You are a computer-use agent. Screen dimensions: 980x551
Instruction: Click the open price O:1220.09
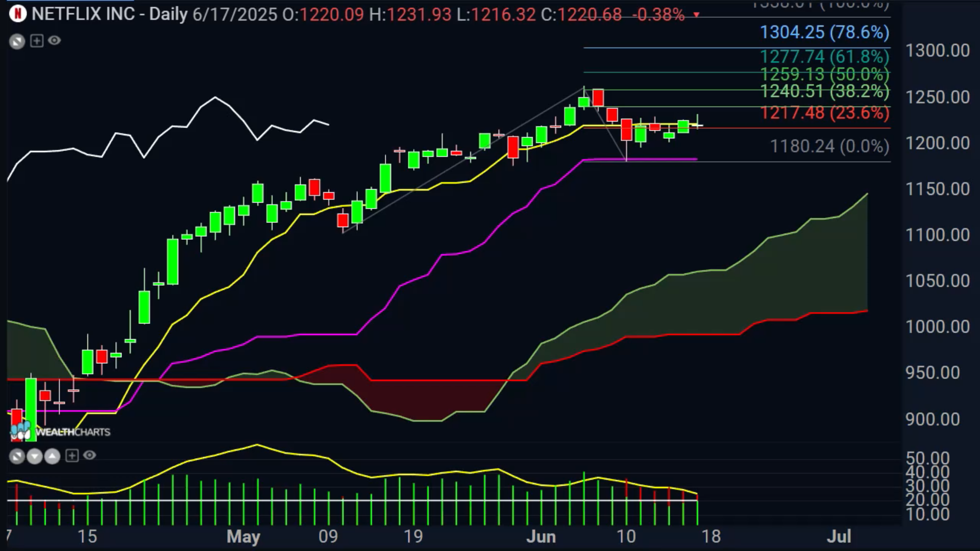(x=324, y=14)
